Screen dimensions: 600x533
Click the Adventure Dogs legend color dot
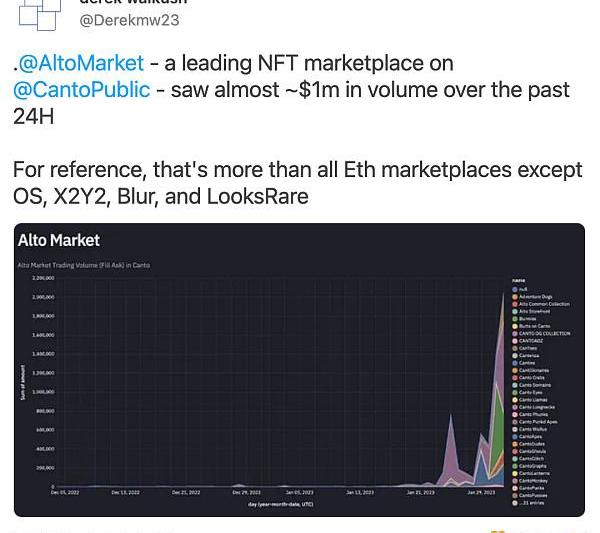(515, 297)
